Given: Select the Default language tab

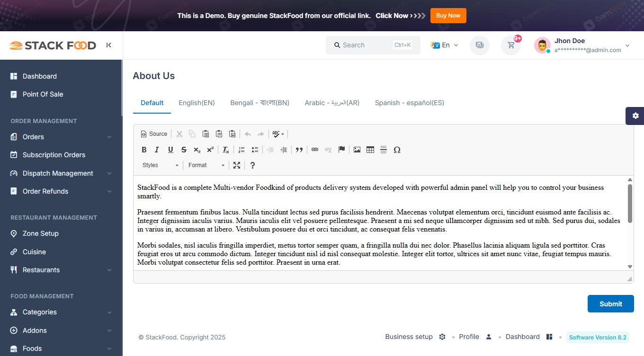Looking at the screenshot, I should click(x=152, y=103).
